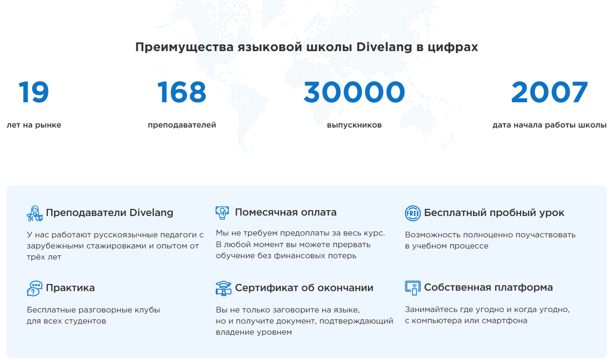This screenshot has width=612, height=364.
Task: Click the 2007 founding year number
Action: pyautogui.click(x=549, y=93)
